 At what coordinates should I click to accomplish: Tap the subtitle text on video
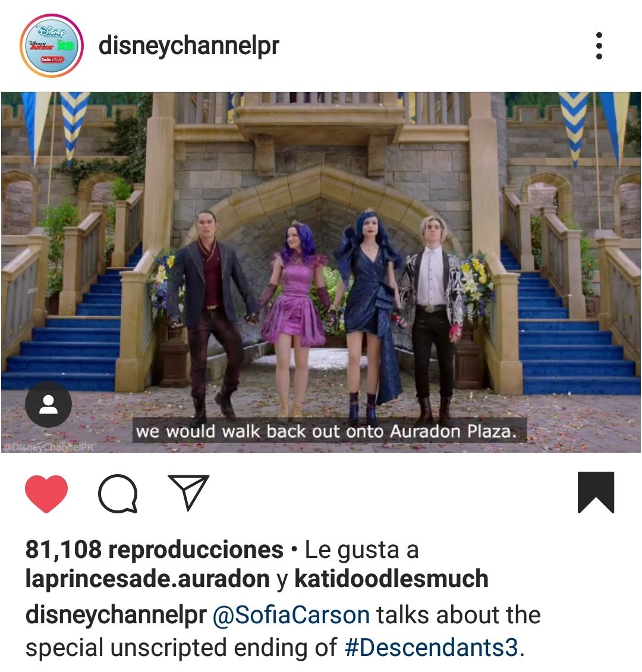click(326, 431)
